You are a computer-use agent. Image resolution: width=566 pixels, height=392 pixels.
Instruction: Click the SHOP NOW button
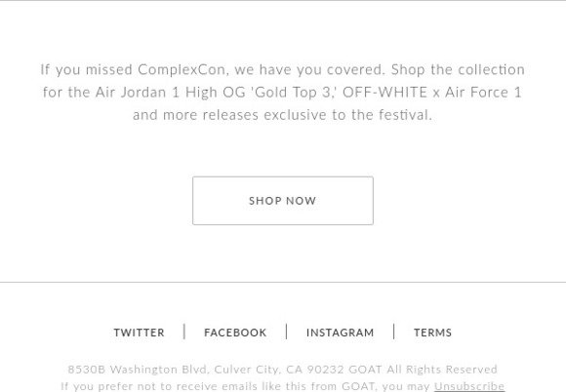283,201
